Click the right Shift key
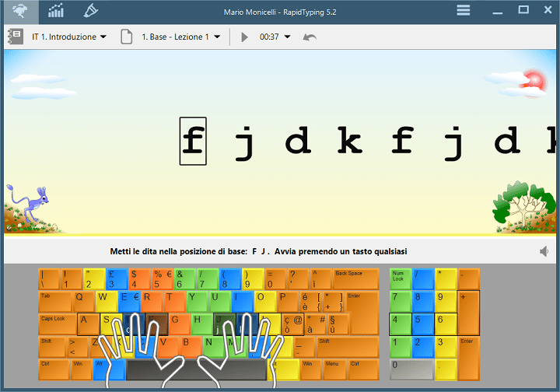The image size is (560, 392). point(348,347)
